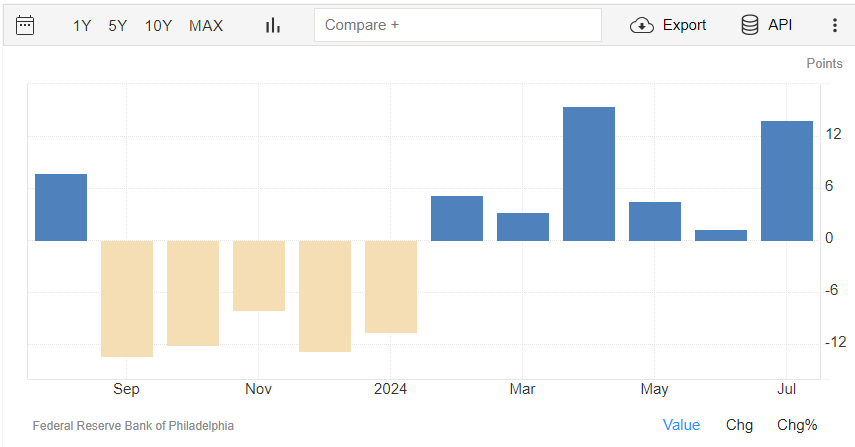Screen dimensions: 855x447
Task: Click the tallest blue bar near April
Action: [589, 174]
